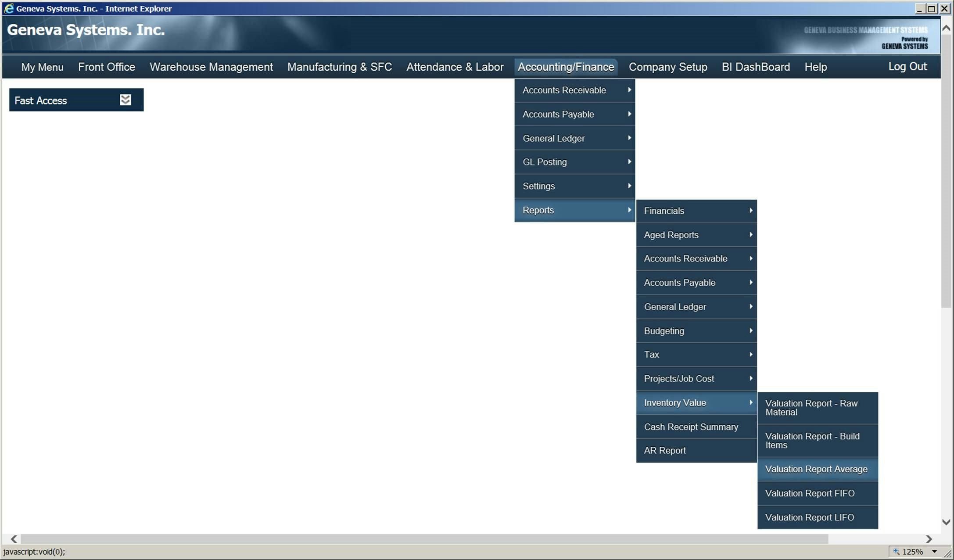Click the magnifier zoom icon in the status bar
Image resolution: width=954 pixels, height=560 pixels.
coord(896,551)
